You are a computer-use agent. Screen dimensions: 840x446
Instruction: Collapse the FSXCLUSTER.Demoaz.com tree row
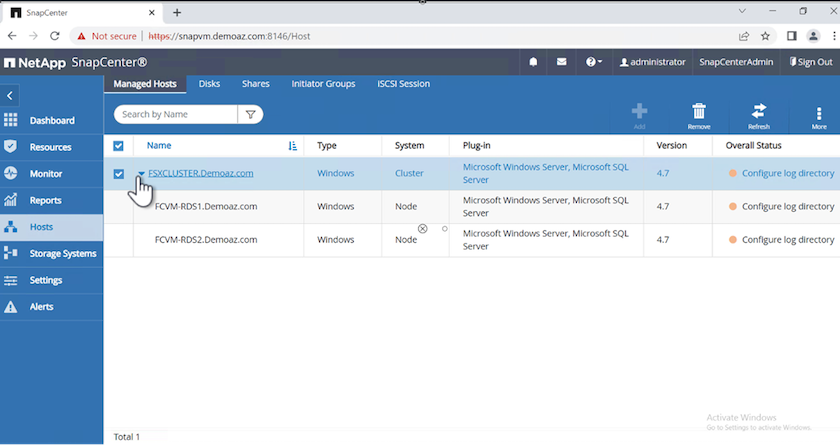141,173
